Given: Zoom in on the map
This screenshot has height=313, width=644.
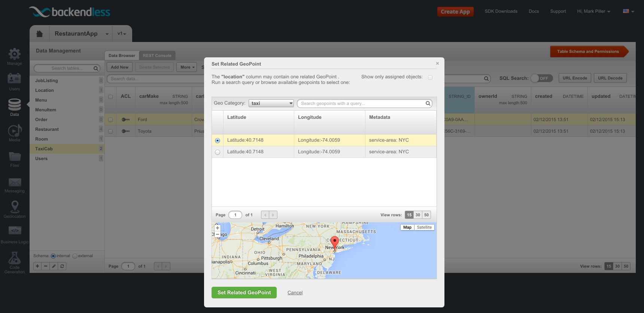Looking at the screenshot, I should [218, 228].
